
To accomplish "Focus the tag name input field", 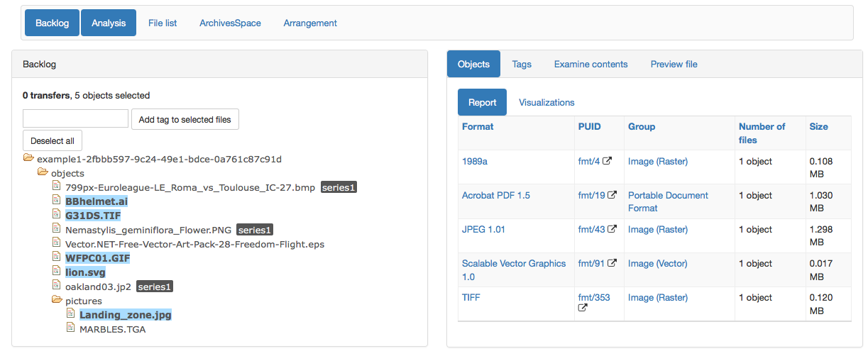I will (x=75, y=119).
